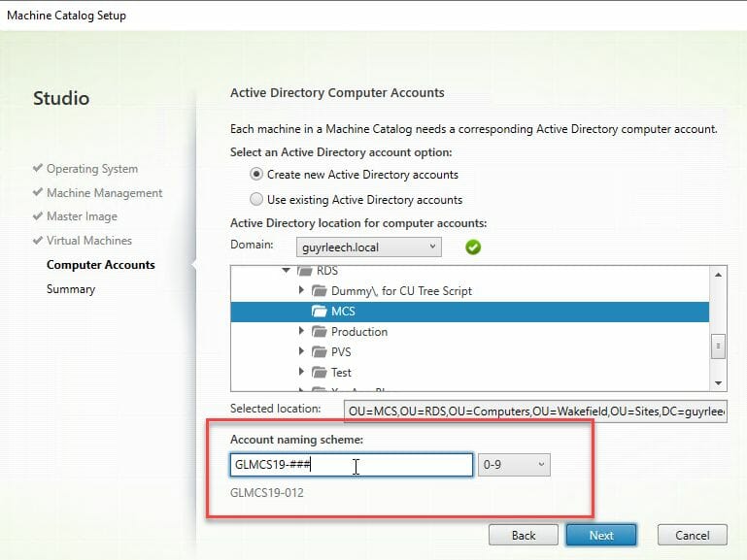The width and height of the screenshot is (747, 560).
Task: Go to Virtual Machines wizard step
Action: click(x=89, y=241)
